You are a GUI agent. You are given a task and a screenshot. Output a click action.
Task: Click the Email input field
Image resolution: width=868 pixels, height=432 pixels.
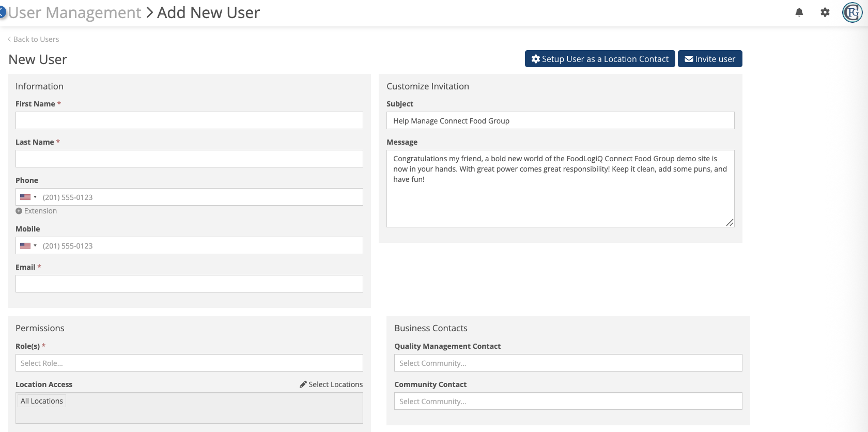[x=189, y=284]
